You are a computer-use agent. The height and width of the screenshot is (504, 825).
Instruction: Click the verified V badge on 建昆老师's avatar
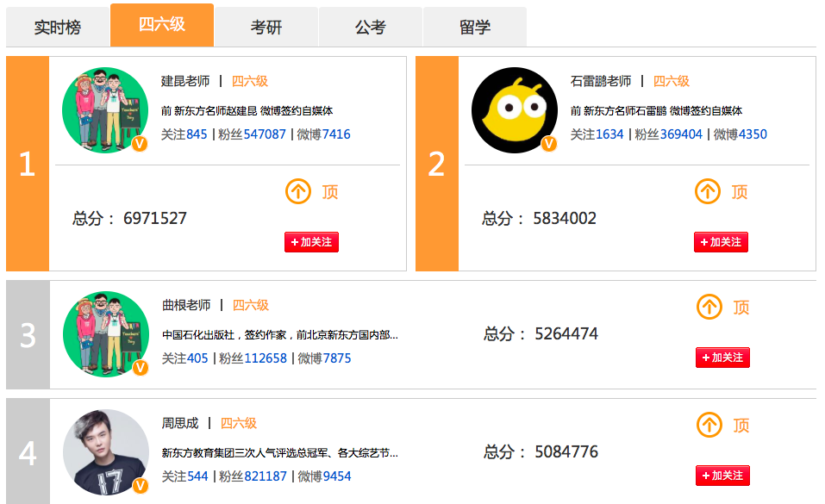pyautogui.click(x=140, y=144)
